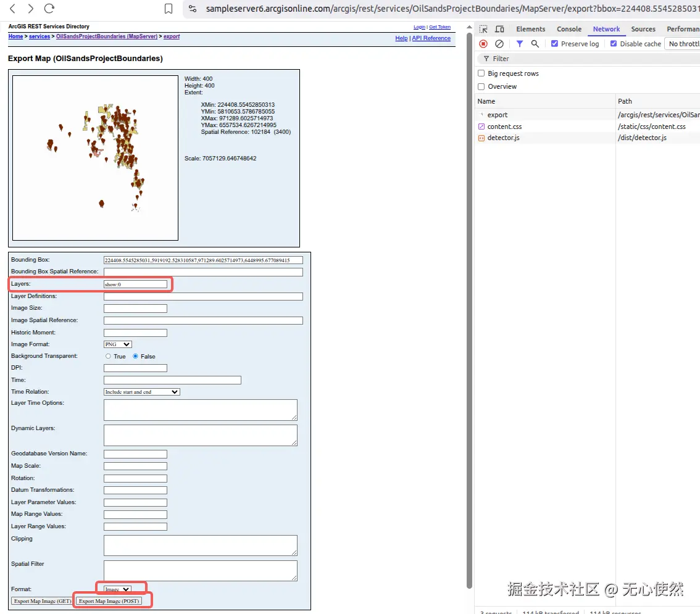Focus the Bounding Box input field
This screenshot has height=614, width=700.
click(203, 260)
